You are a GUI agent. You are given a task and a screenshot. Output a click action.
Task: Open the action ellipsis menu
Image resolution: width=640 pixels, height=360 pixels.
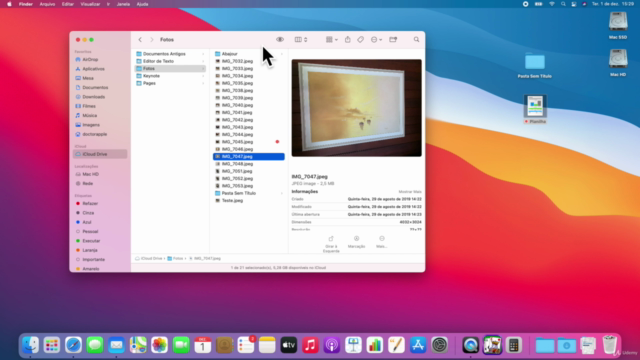(376, 40)
